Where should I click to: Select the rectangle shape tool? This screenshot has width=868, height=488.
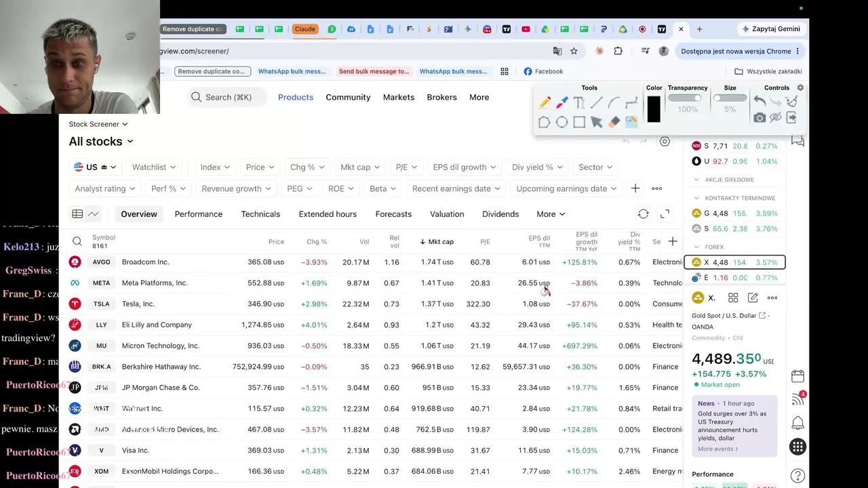point(579,122)
